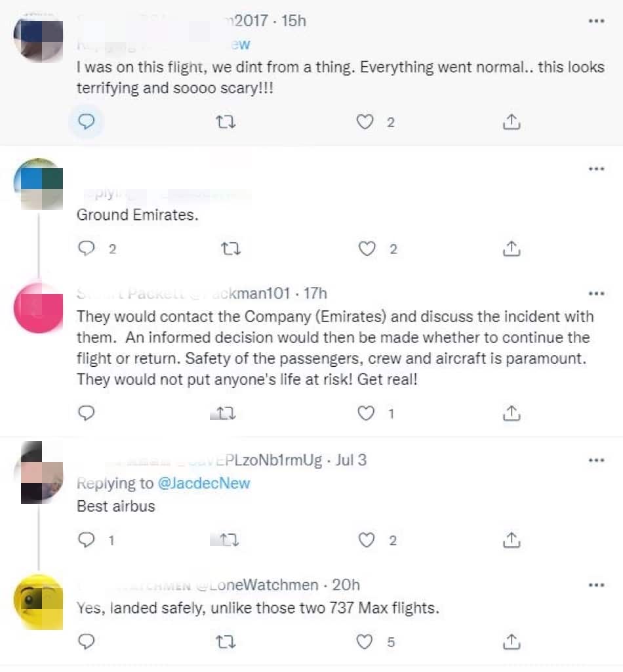Viewport: 623px width, 672px height.
Task: Open the more options menu on the top tweet
Action: (596, 20)
